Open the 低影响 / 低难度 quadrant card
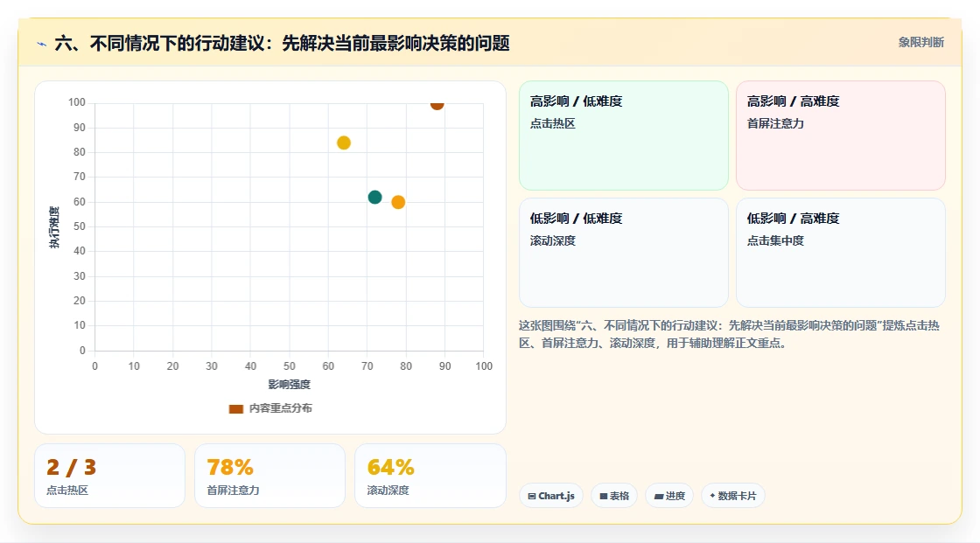The height and width of the screenshot is (543, 980). [x=624, y=253]
